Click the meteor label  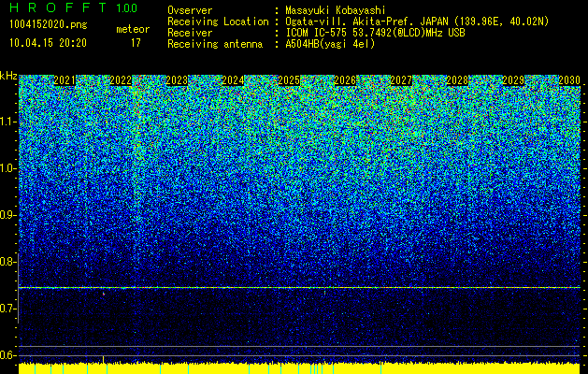pyautogui.click(x=133, y=29)
